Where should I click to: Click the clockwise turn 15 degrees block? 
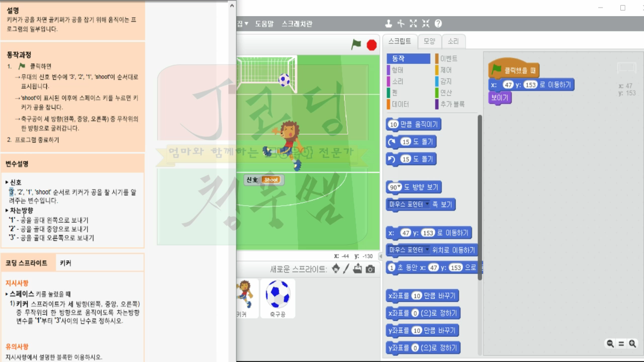point(411,142)
